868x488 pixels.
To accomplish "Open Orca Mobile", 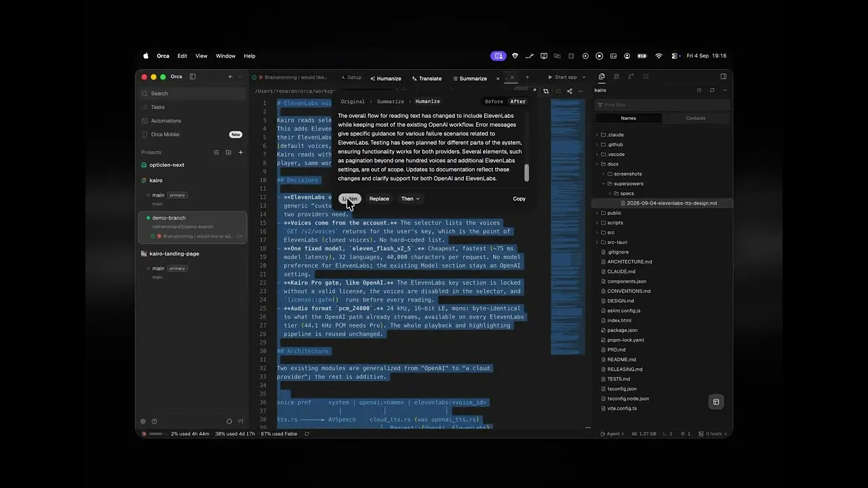I will point(193,134).
